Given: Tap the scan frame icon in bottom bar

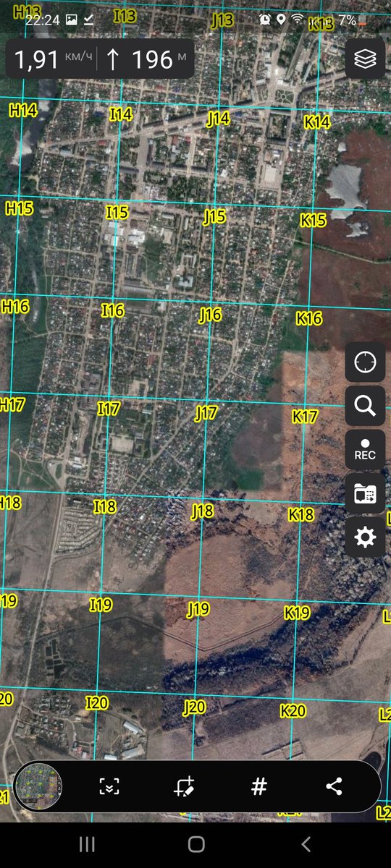Looking at the screenshot, I should (x=109, y=787).
